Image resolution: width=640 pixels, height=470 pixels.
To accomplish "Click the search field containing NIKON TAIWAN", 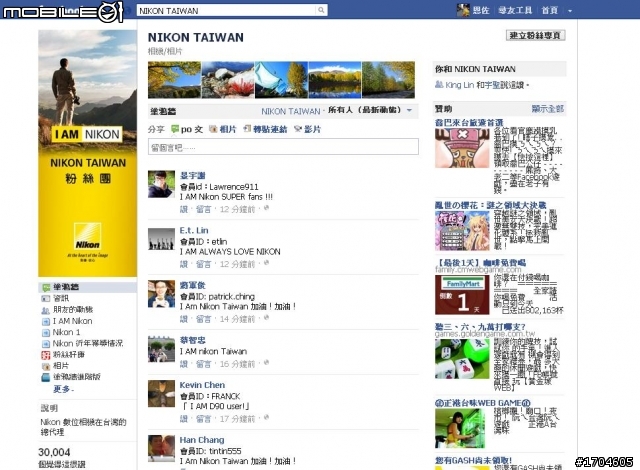I will click(x=226, y=10).
